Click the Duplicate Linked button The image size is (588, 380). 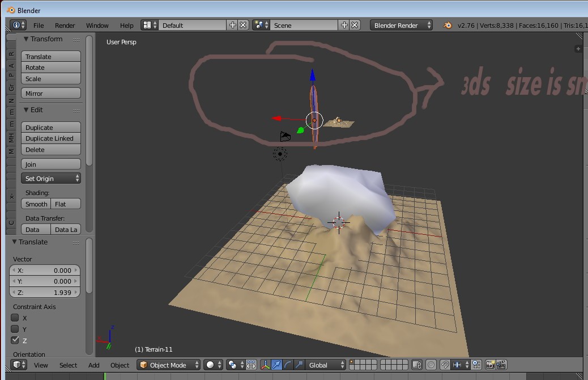[51, 138]
